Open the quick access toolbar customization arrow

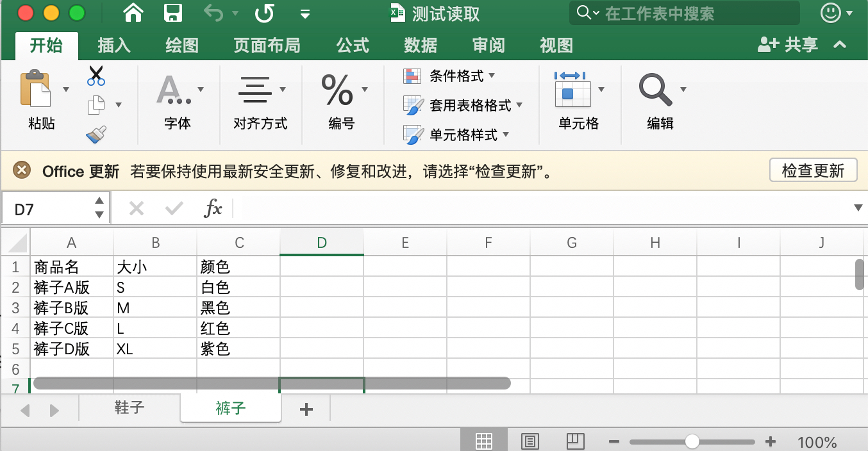pyautogui.click(x=306, y=13)
